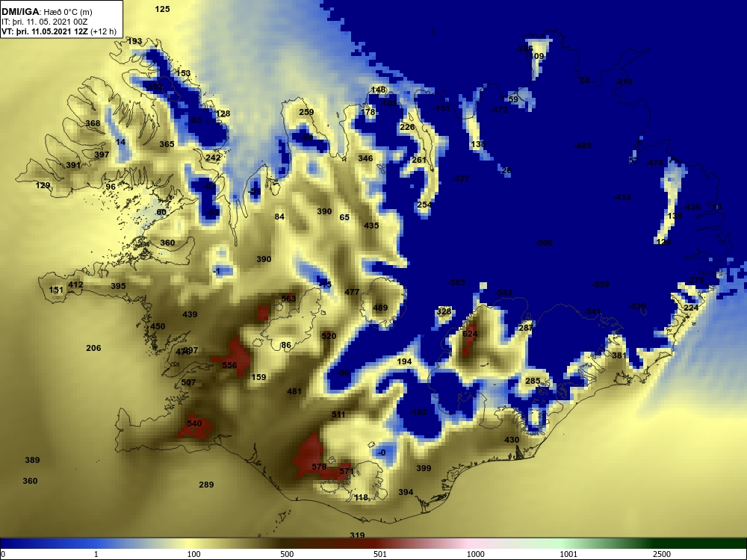Click the 100 label on the colour scale
The image size is (747, 560).
click(x=194, y=554)
